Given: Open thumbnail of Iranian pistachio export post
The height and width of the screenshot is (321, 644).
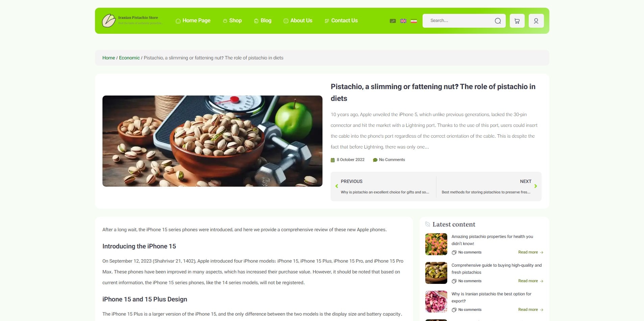Looking at the screenshot, I should click(x=436, y=301).
